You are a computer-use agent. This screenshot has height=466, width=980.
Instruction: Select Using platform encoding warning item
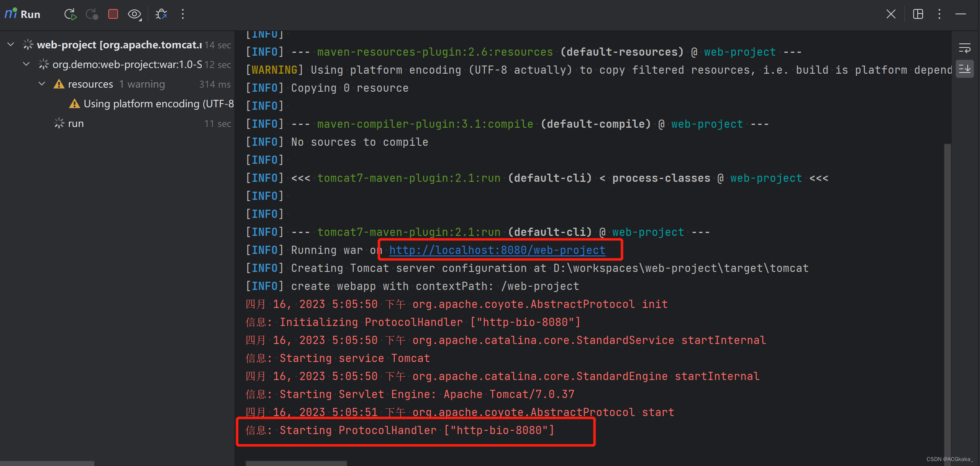click(x=117, y=104)
